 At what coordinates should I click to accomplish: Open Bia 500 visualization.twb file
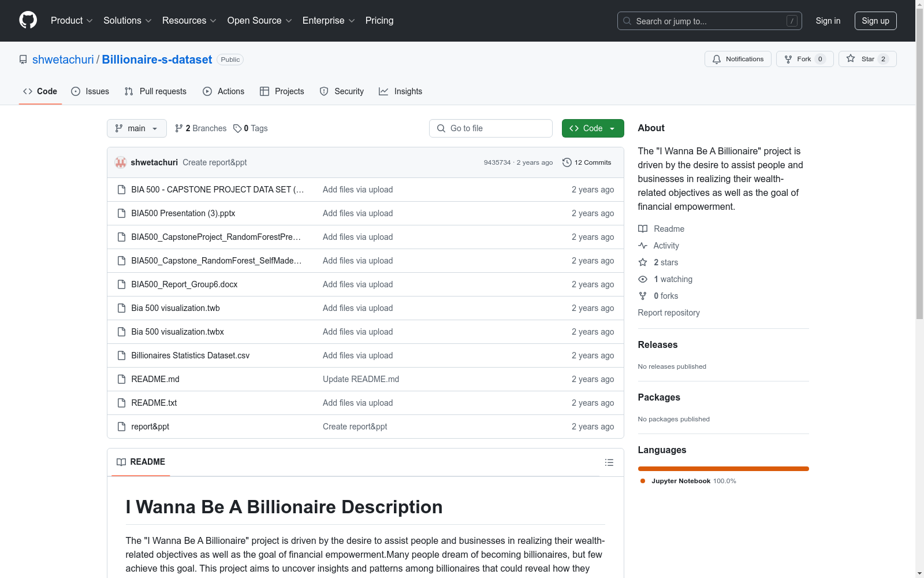click(x=176, y=308)
